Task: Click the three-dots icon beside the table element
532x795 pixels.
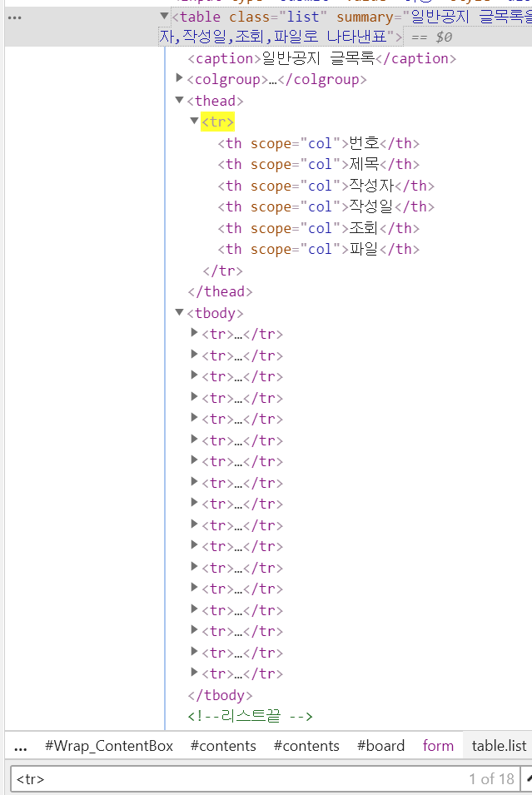Action: tap(14, 17)
